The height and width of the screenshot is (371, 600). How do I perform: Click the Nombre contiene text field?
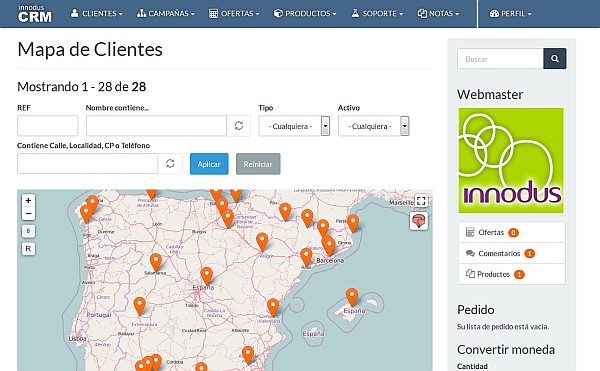pyautogui.click(x=156, y=126)
